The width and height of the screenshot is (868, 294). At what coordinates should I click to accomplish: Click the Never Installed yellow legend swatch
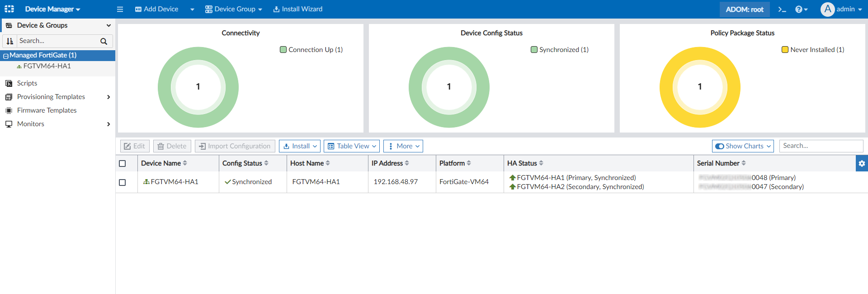[x=785, y=50]
